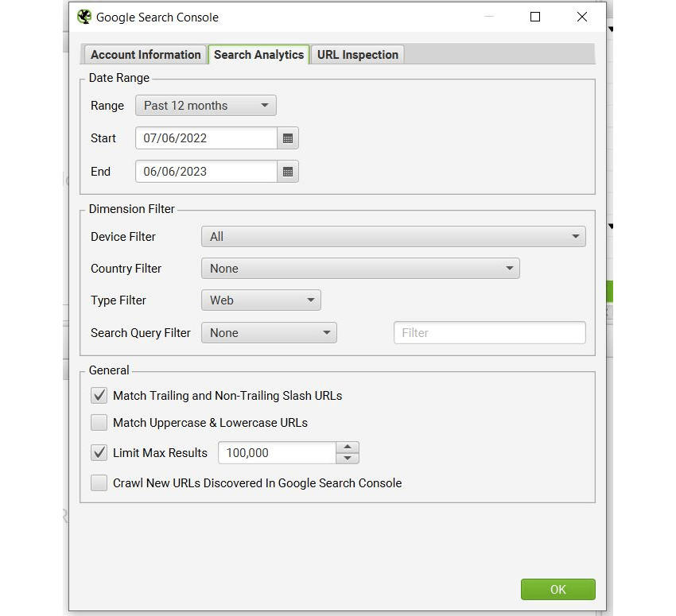Screen dimensions: 676x616
Task: Open the Type Filter dropdown set to Web
Action: [261, 300]
